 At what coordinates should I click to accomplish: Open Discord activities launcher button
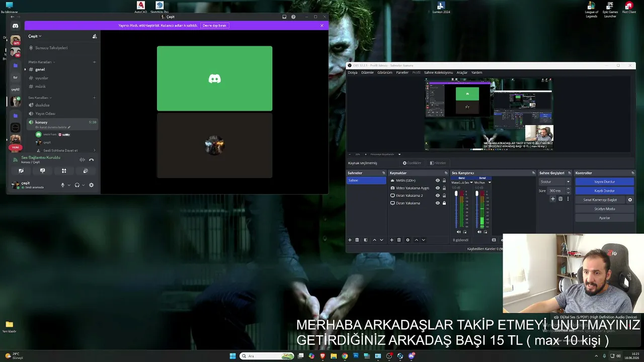[x=64, y=171]
